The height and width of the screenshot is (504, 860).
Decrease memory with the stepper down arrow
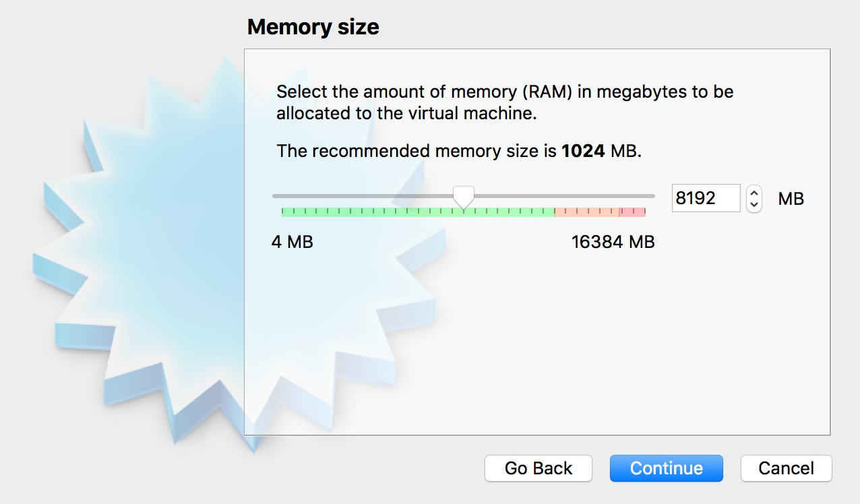(754, 204)
